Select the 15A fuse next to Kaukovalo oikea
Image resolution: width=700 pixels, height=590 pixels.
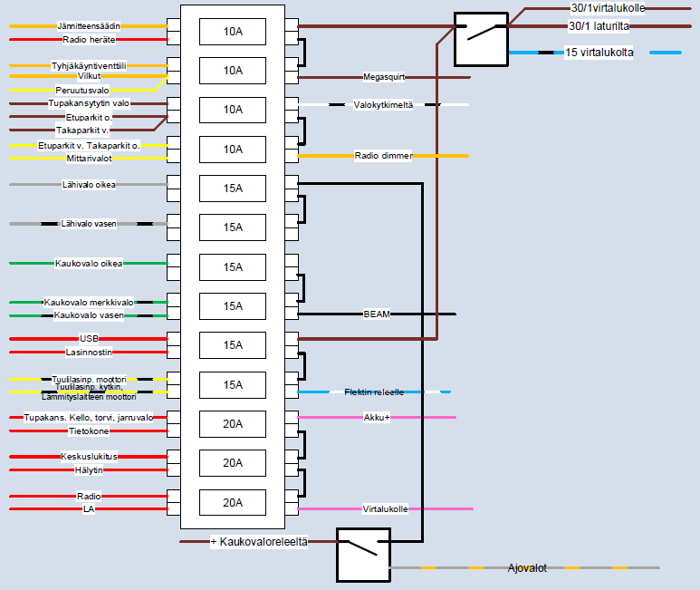pos(233,267)
